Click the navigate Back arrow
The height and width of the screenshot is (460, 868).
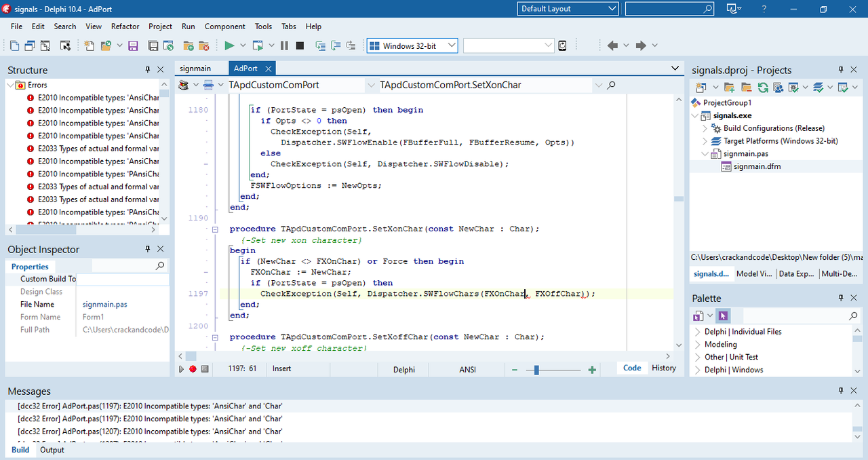pyautogui.click(x=612, y=45)
